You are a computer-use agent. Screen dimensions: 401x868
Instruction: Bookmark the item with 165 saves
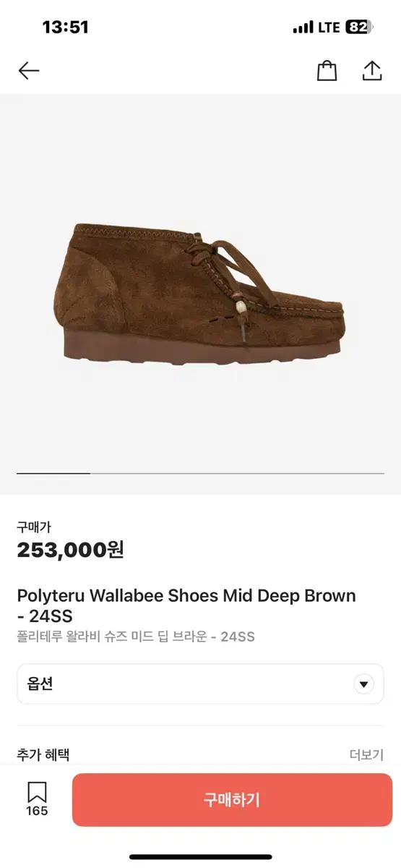point(37,791)
